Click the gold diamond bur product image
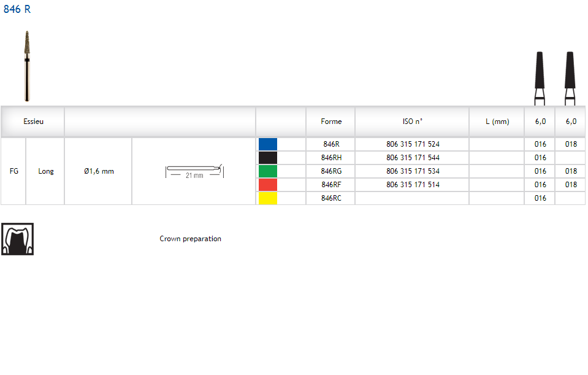Viewport: 588px width, 375px height. point(27,66)
